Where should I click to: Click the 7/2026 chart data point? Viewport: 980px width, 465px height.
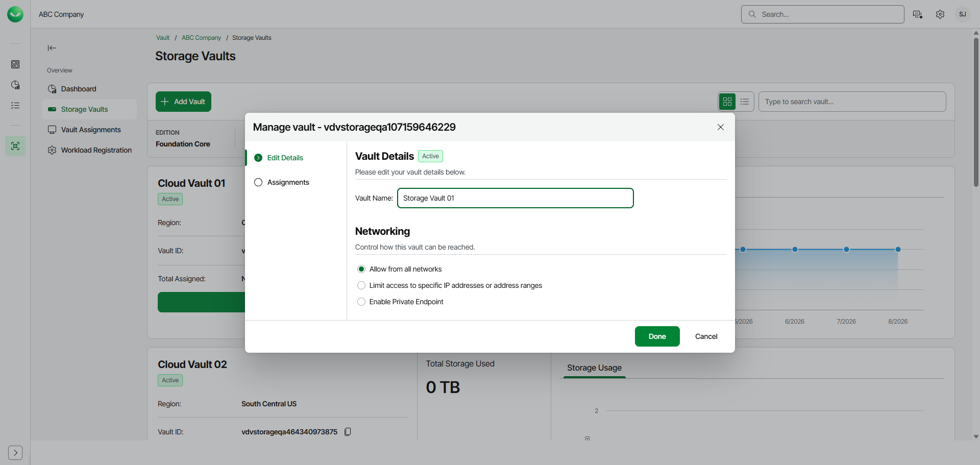(846, 250)
